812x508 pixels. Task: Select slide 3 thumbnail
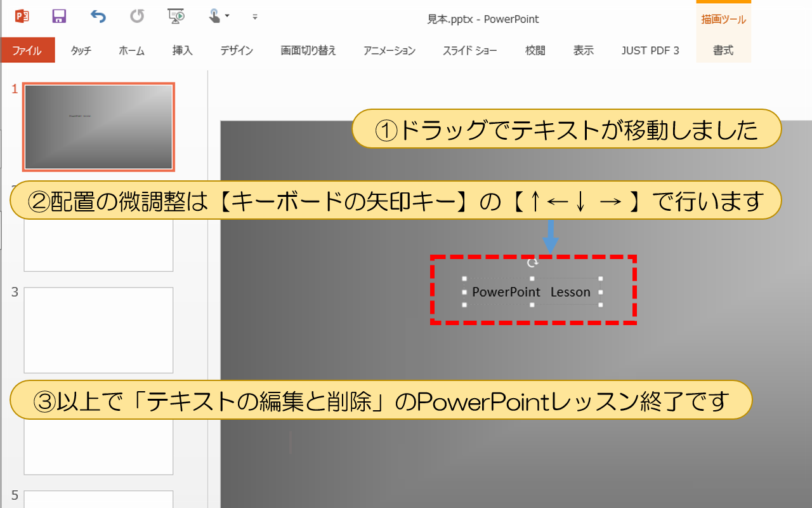98,330
